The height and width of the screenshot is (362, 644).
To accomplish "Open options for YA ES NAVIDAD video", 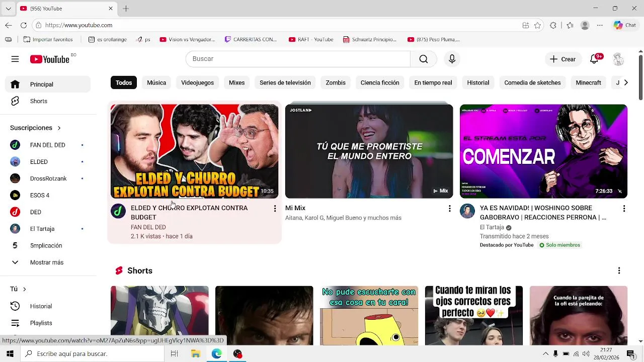I will click(x=624, y=208).
